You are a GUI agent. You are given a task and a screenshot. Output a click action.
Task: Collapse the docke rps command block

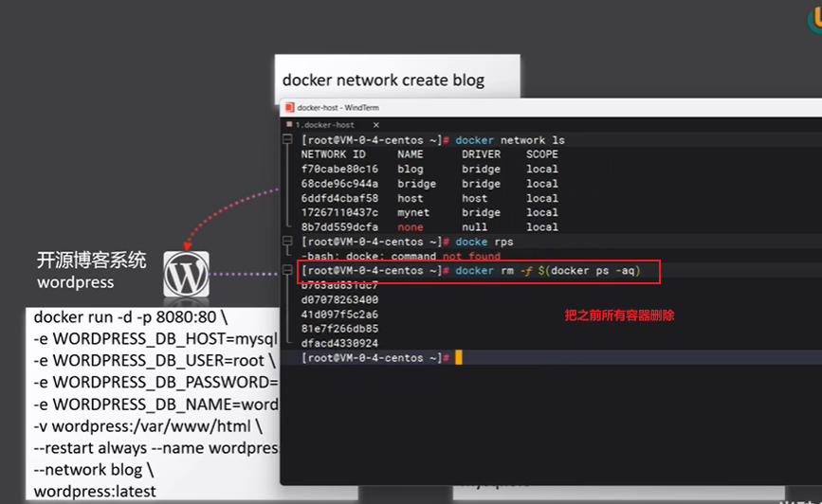287,241
